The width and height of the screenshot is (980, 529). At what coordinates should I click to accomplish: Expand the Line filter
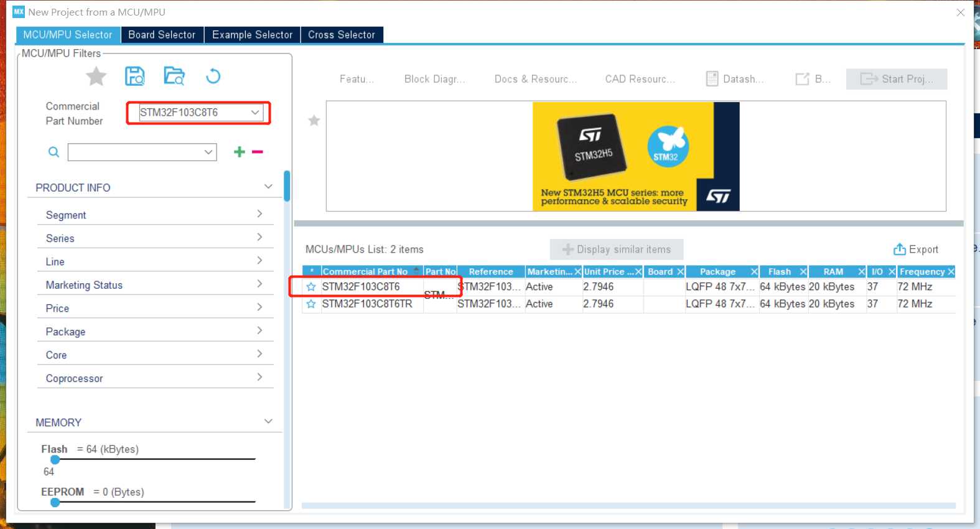point(259,261)
